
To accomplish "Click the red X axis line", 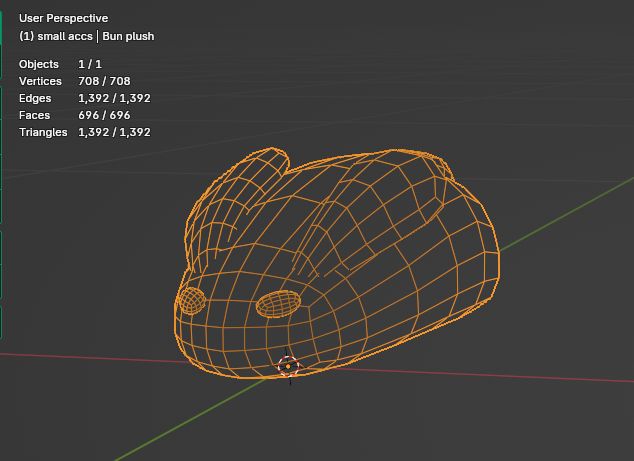I will (x=485, y=375).
